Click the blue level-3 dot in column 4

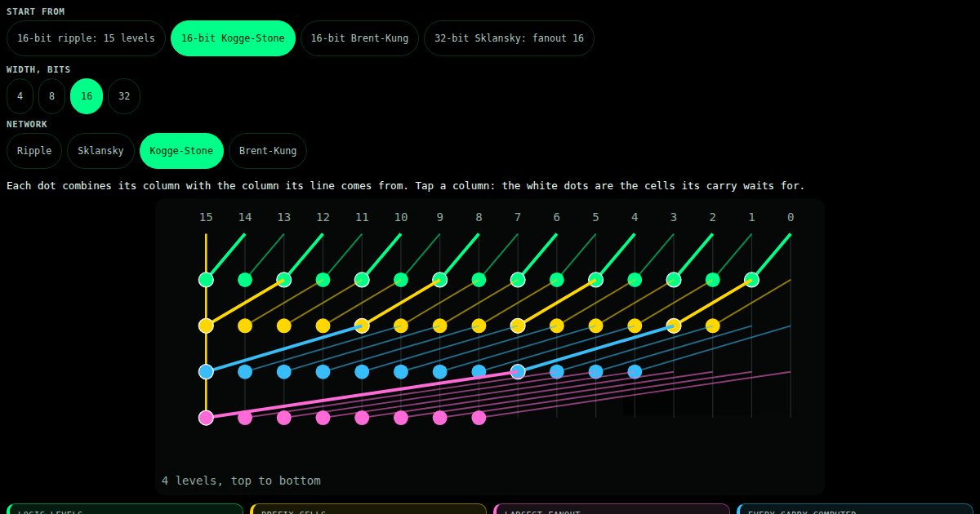635,372
